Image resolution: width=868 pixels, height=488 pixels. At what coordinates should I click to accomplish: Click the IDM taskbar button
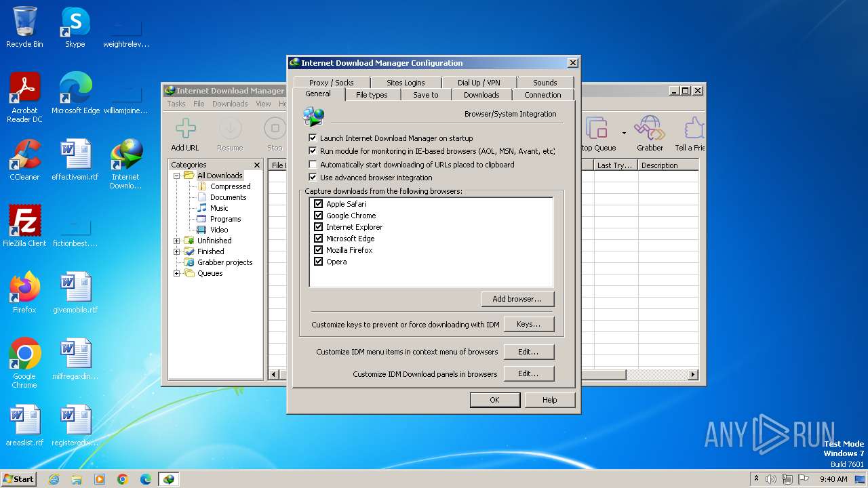tap(169, 479)
